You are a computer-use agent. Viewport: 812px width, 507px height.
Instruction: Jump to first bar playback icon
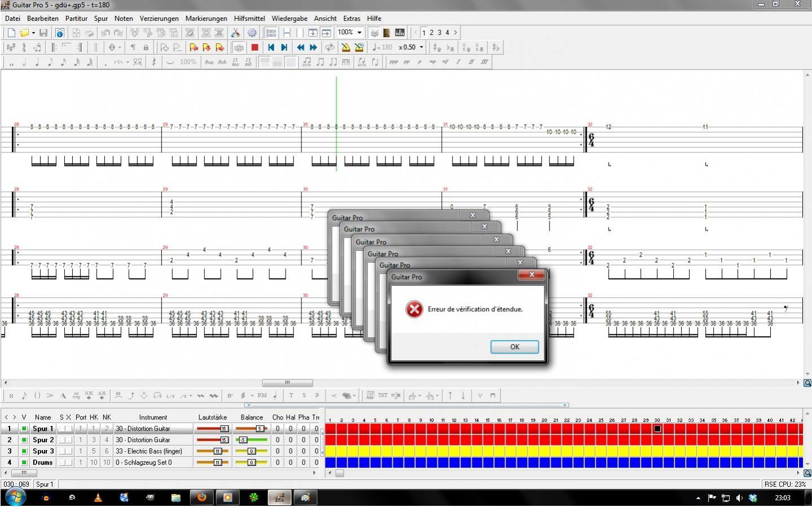tap(271, 47)
